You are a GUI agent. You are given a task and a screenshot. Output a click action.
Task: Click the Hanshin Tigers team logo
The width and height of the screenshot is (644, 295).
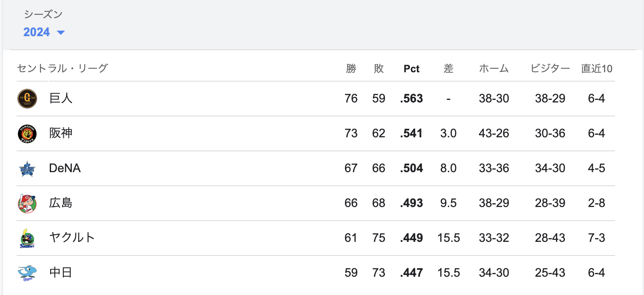pyautogui.click(x=27, y=133)
